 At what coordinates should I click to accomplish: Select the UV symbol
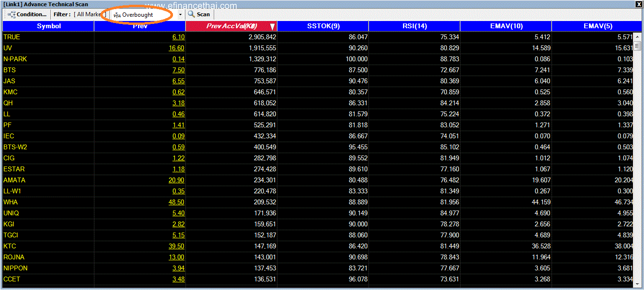click(8, 48)
